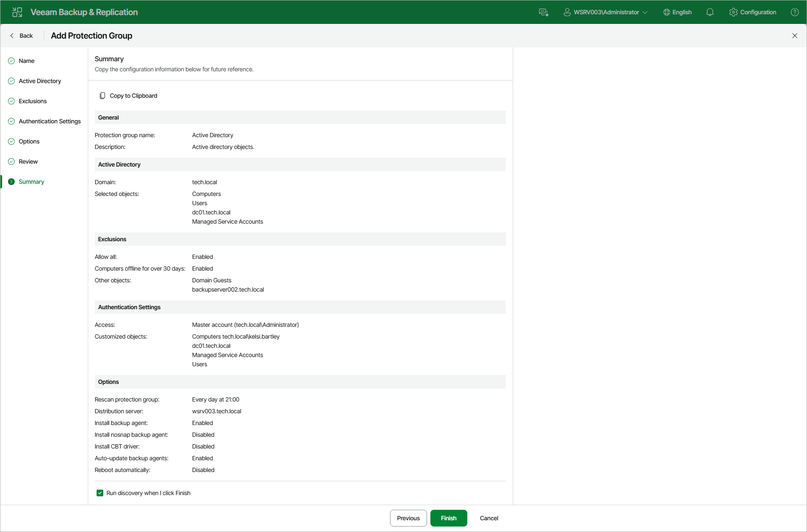Go to the Active Directory wizard step
Screen dimensions: 807x532
click(x=40, y=81)
